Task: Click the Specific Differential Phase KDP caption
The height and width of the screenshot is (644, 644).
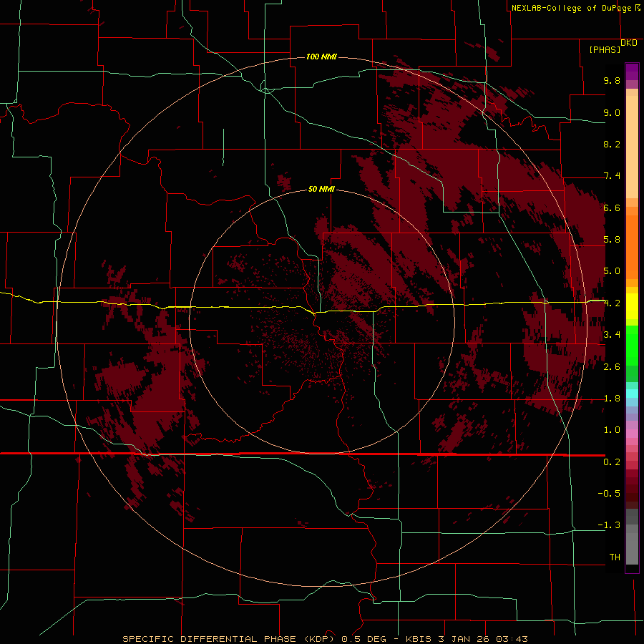Action: click(232, 639)
